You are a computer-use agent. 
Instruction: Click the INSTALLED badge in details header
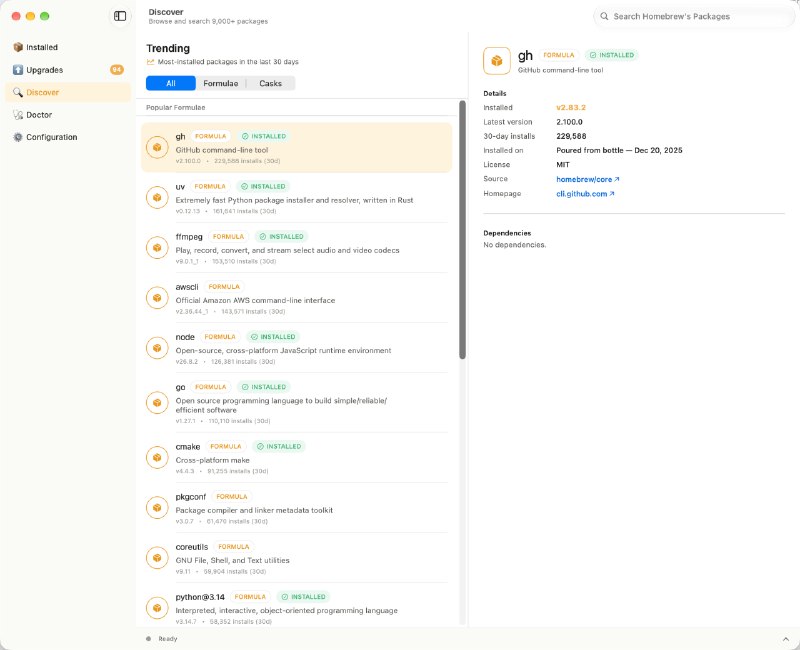pyautogui.click(x=612, y=55)
